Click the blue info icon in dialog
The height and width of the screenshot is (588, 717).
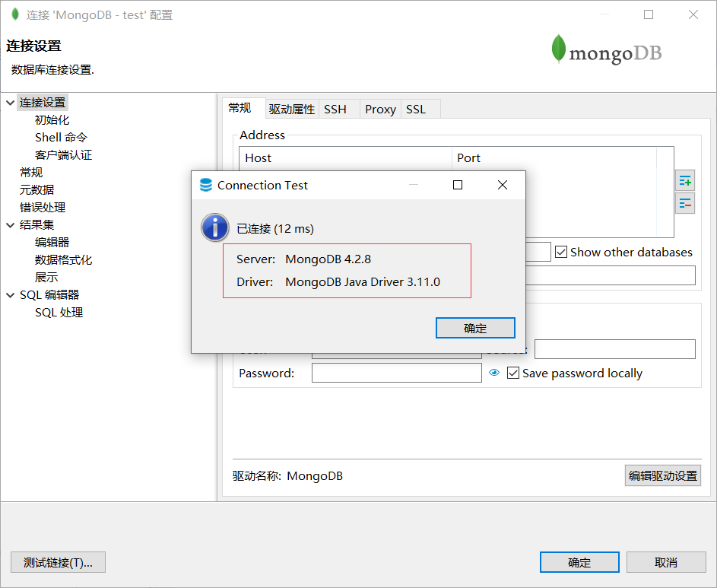coord(214,227)
